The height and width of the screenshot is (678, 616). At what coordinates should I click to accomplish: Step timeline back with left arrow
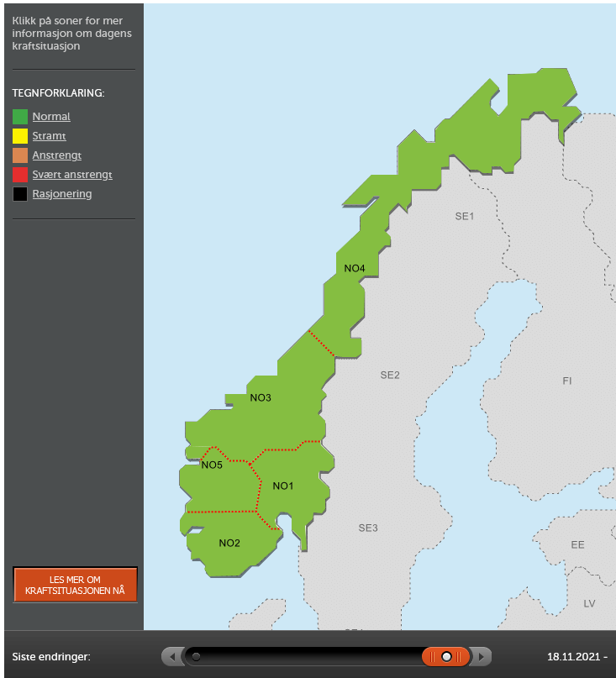(173, 657)
